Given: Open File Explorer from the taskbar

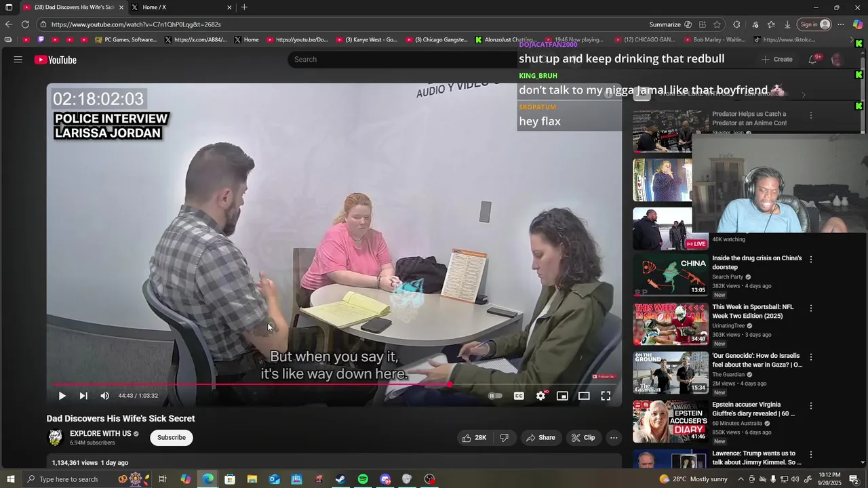Looking at the screenshot, I should 252,479.
